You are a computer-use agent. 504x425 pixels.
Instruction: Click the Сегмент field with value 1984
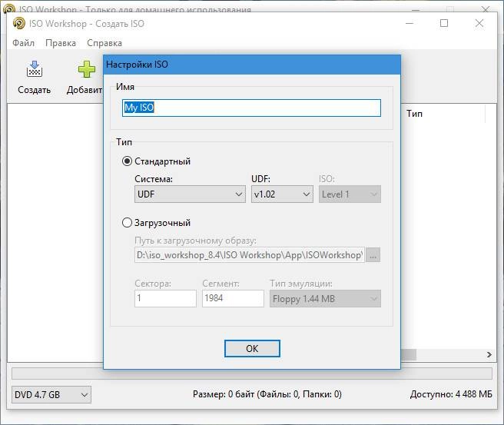click(233, 298)
